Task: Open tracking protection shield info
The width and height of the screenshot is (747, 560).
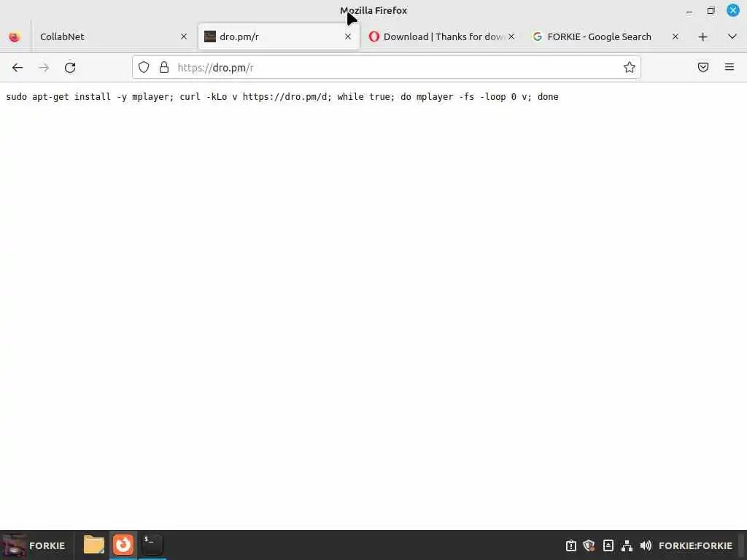Action: [x=144, y=68]
